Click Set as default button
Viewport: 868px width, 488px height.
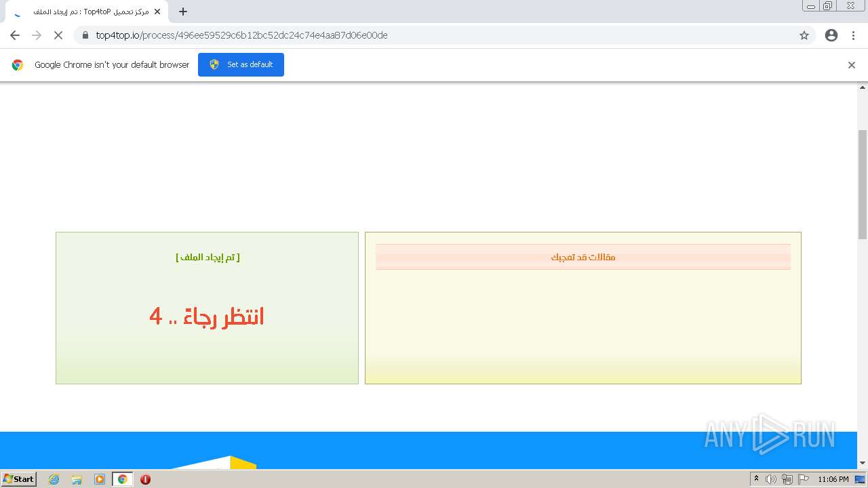(241, 64)
